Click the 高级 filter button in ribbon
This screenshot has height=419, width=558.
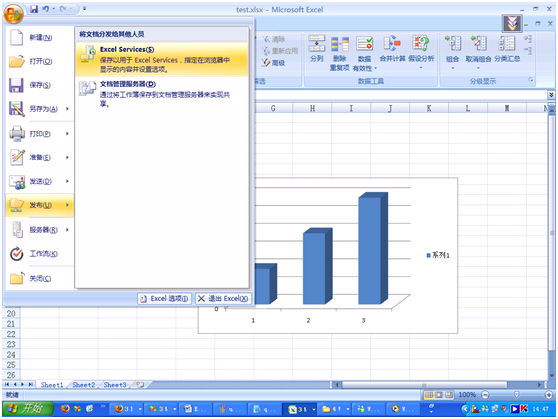[x=274, y=63]
